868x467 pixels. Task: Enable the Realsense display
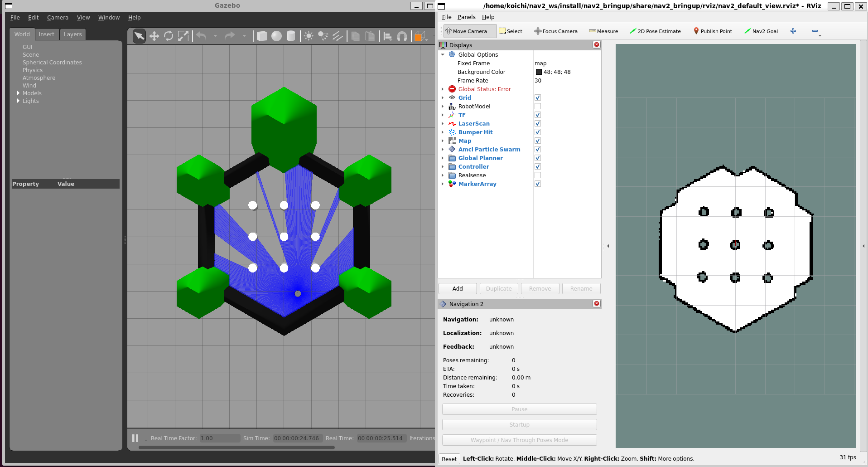pyautogui.click(x=537, y=175)
